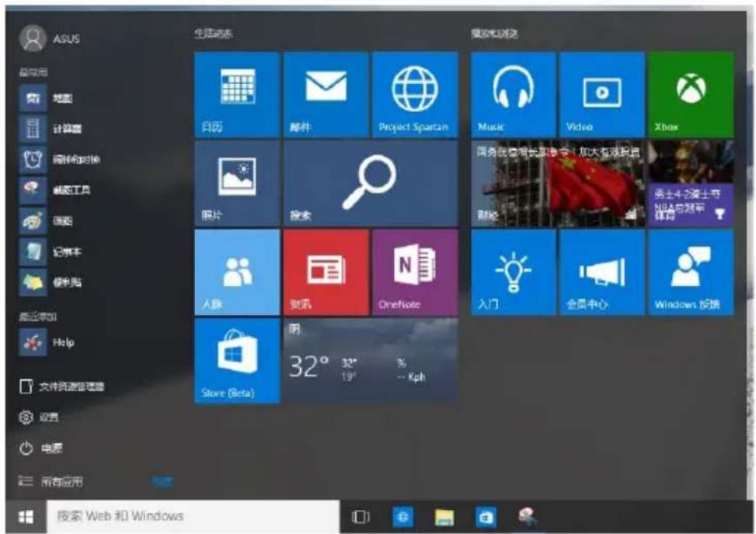
Task: Click the Power (电源) button
Action: click(41, 448)
